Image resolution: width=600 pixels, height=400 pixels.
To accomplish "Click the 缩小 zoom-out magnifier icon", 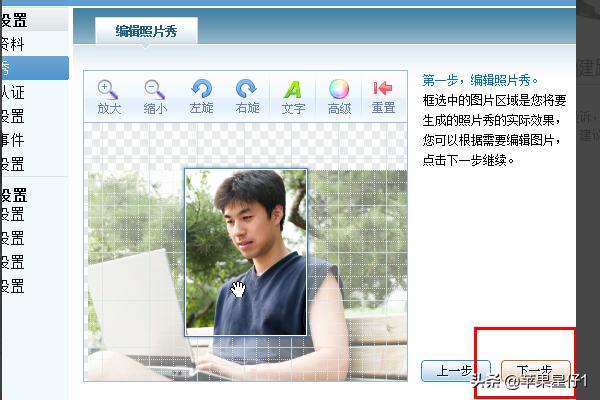I will point(154,90).
